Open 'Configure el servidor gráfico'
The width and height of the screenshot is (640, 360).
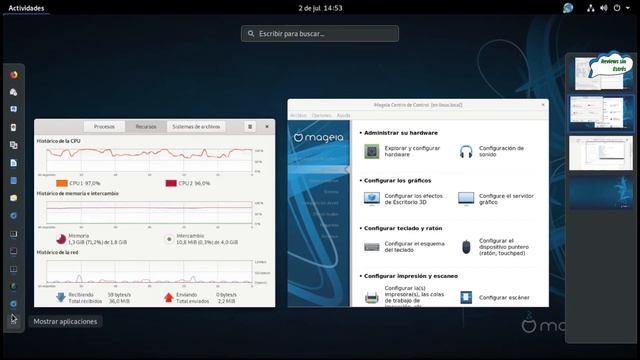pyautogui.click(x=506, y=199)
